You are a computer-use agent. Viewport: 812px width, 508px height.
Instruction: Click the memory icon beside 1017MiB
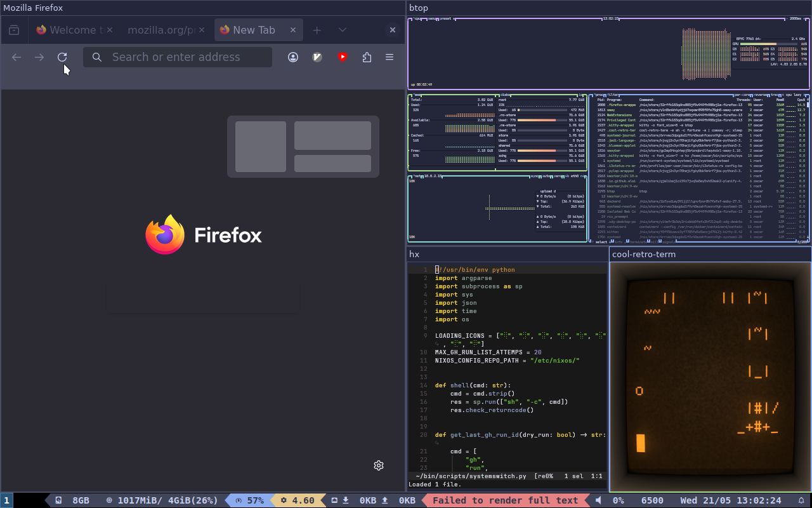pyautogui.click(x=109, y=500)
